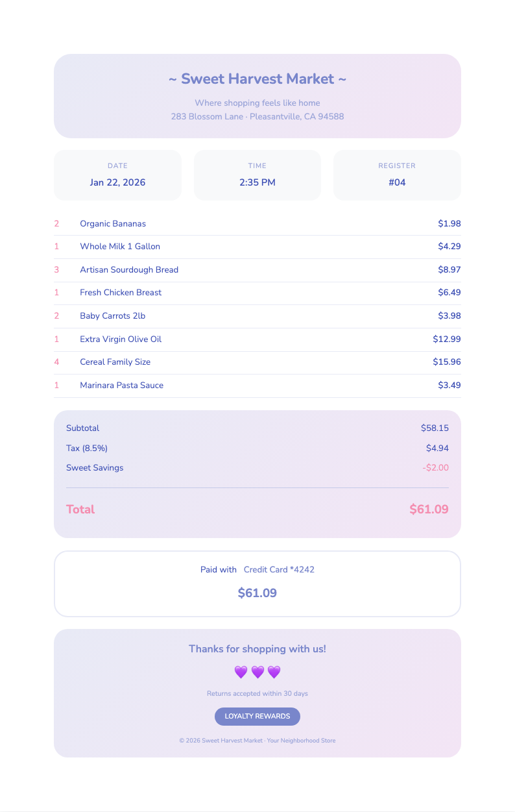Select the Organic Bananas line item
Image resolution: width=515 pixels, height=812 pixels.
point(113,224)
